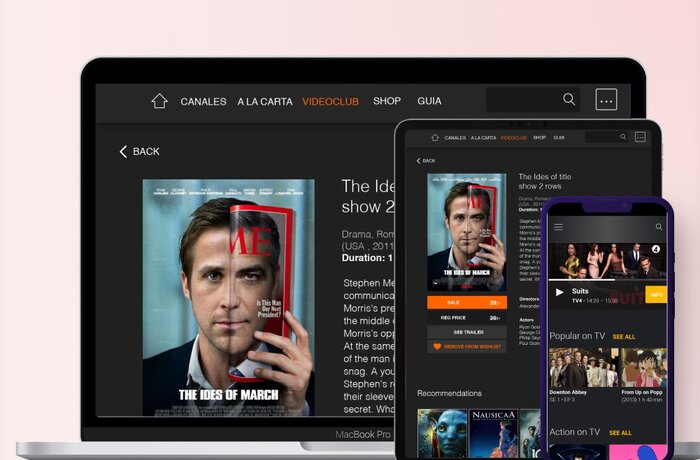Click the orange SALE price button
700x460 pixels.
point(466,302)
